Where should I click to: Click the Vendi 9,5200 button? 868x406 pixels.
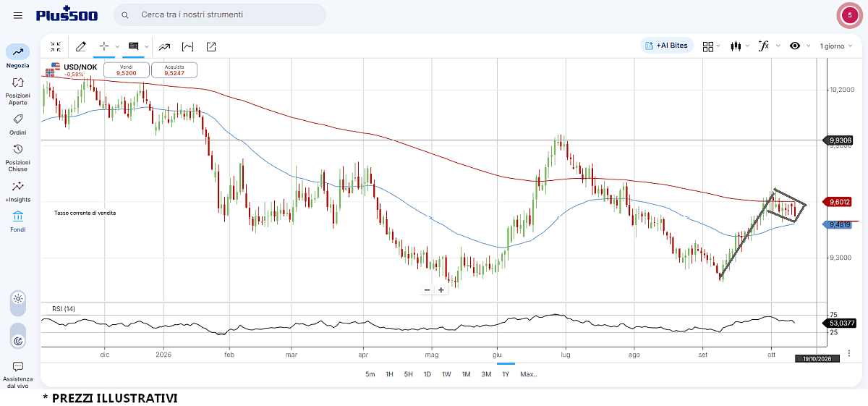(127, 70)
